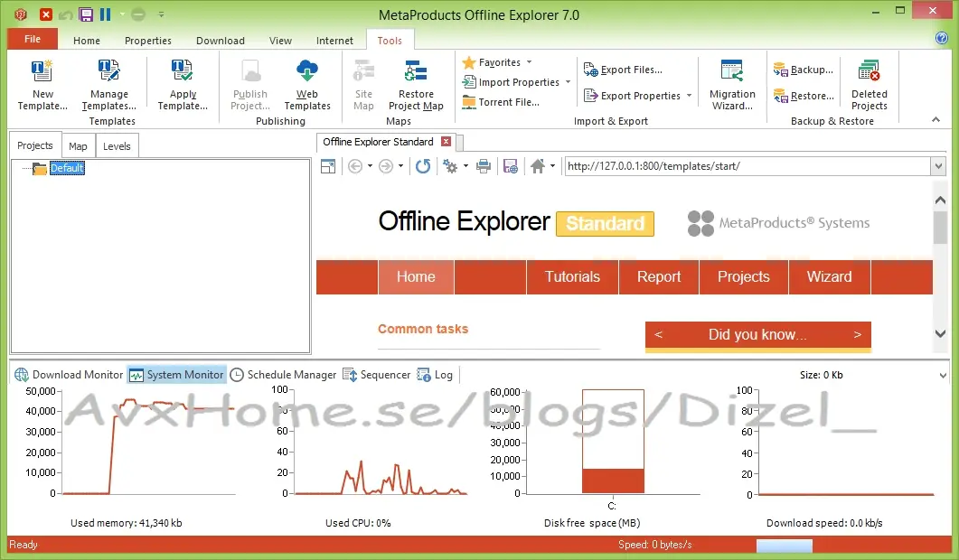Switch to the Download ribbon tab
959x560 pixels.
(221, 41)
